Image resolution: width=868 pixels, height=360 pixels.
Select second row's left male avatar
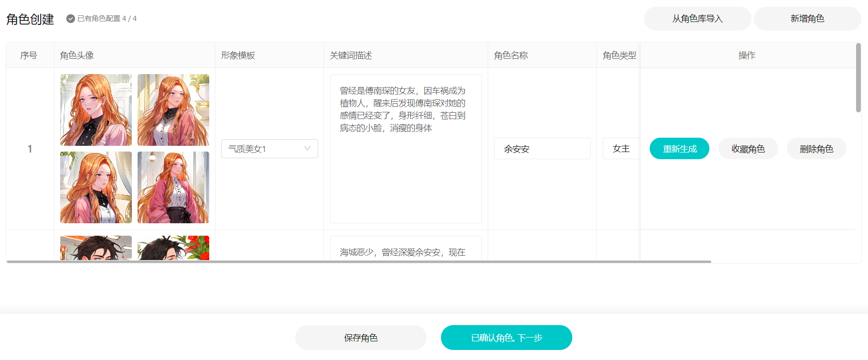pyautogui.click(x=96, y=248)
